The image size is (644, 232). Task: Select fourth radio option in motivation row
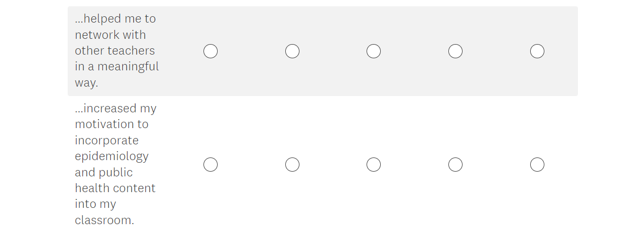(455, 165)
